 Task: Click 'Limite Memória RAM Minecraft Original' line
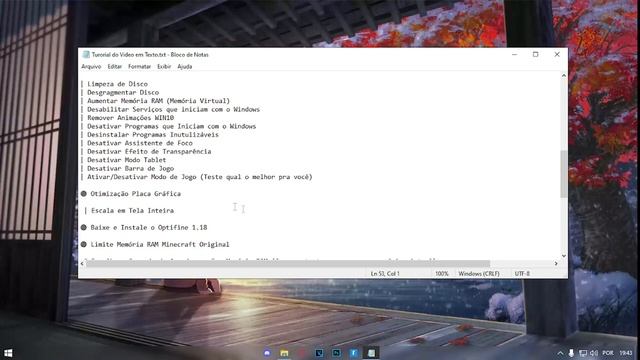[x=160, y=244]
